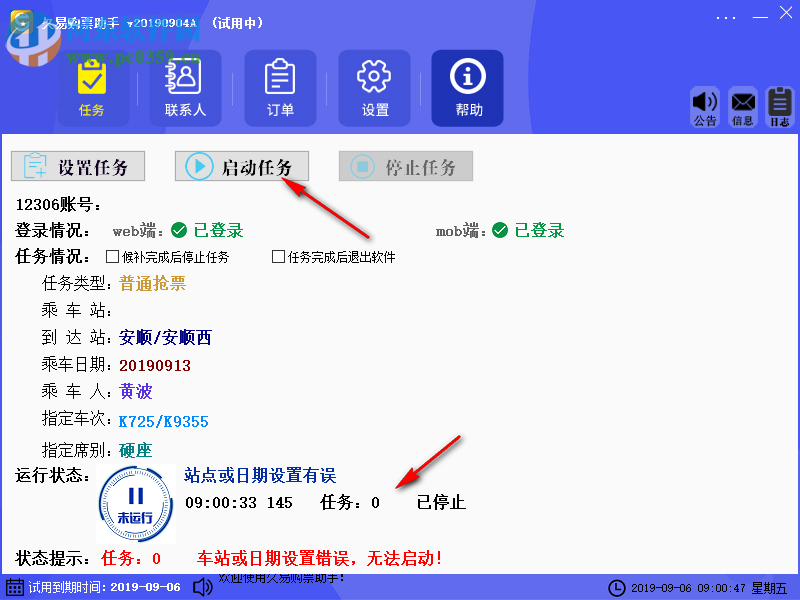The height and width of the screenshot is (600, 800).
Task: Enable 任务完成后退出软件 option
Action: 277,255
